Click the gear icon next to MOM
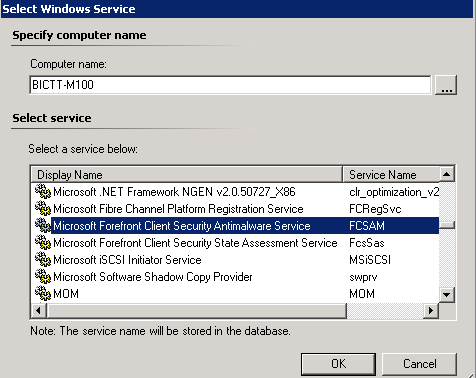 pyautogui.click(x=43, y=293)
